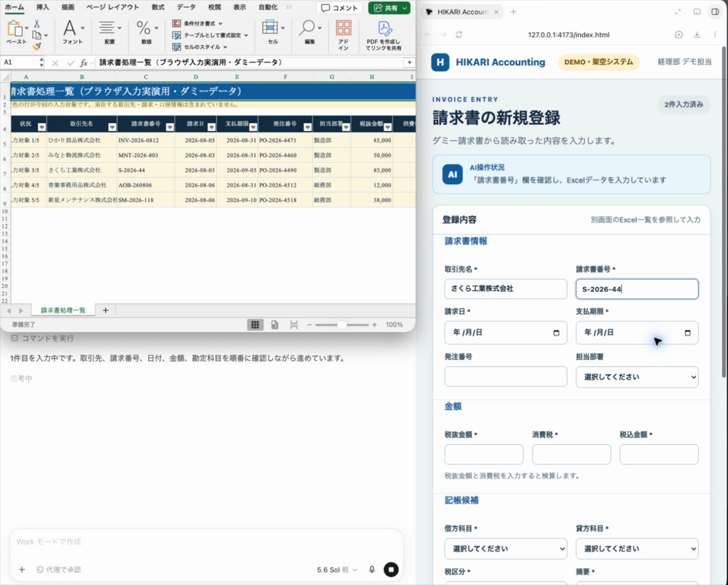Open the データ ribbon tab

click(186, 7)
